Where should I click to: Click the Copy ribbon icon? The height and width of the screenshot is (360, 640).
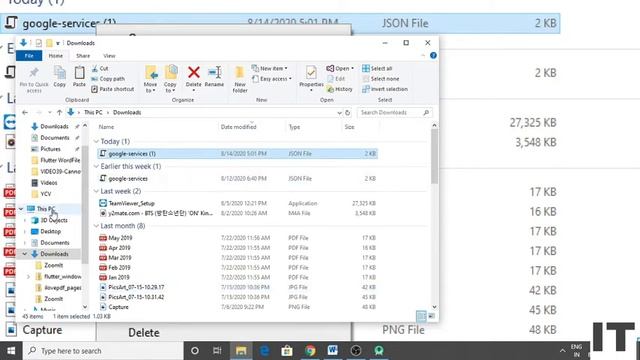(60, 73)
